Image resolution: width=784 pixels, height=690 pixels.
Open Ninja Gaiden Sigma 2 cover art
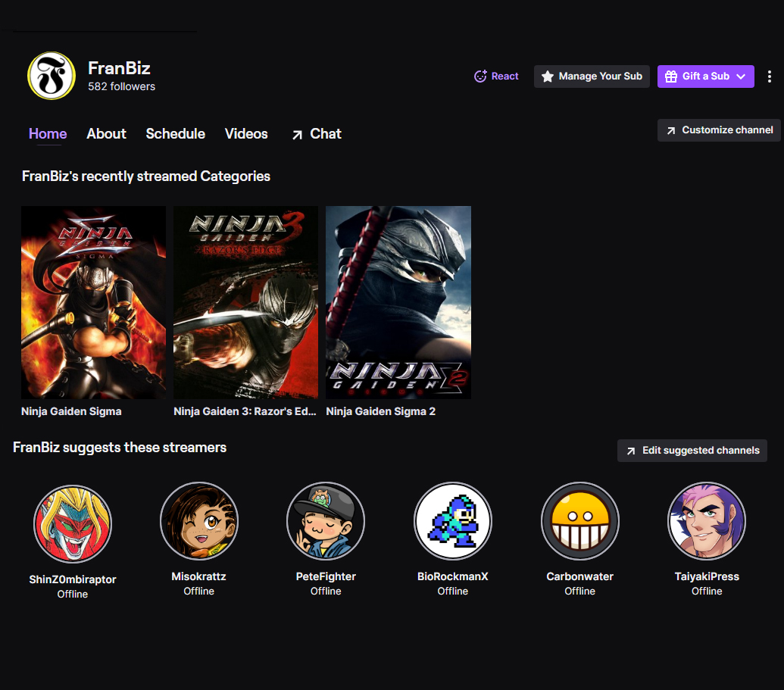(398, 302)
